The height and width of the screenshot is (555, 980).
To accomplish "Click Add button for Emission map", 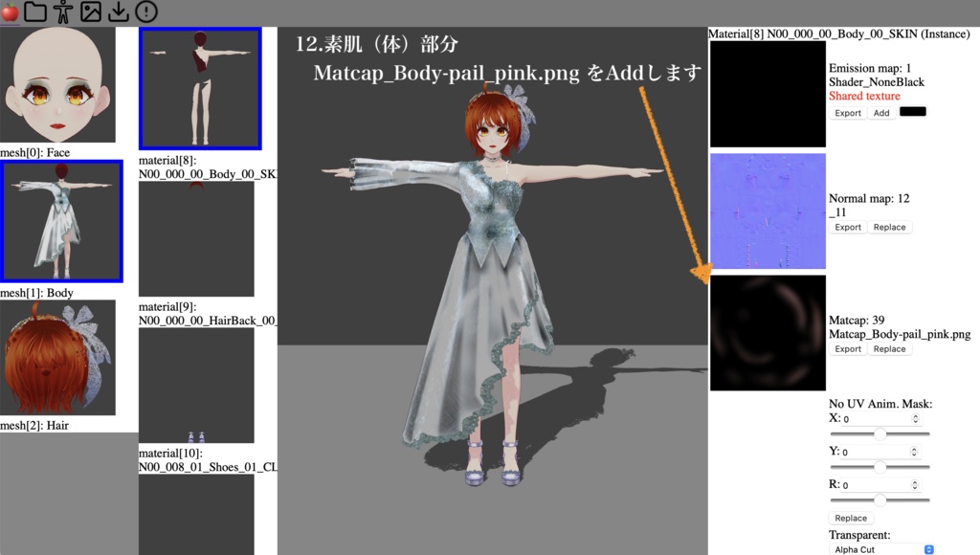I will (881, 113).
